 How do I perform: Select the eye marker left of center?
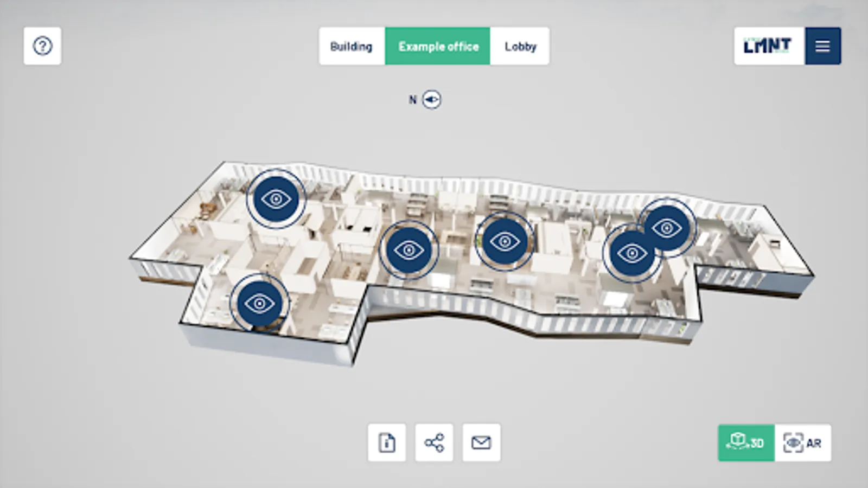click(409, 250)
